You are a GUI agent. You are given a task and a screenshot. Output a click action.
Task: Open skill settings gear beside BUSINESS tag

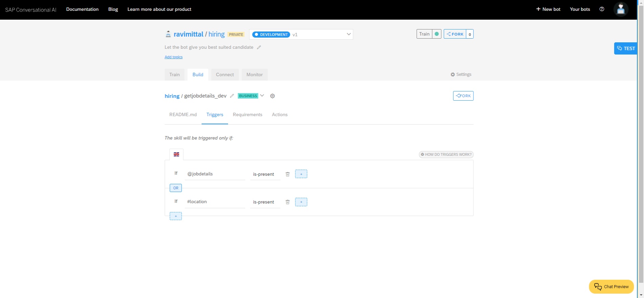coord(272,96)
